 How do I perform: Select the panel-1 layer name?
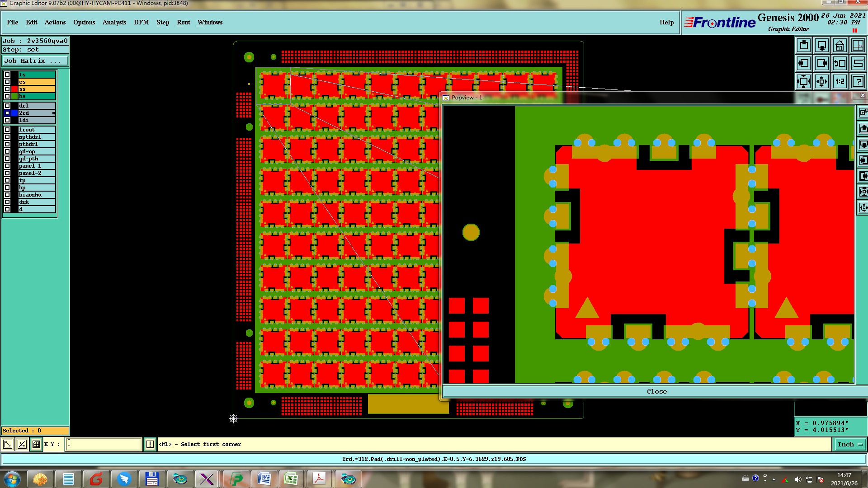pos(37,166)
